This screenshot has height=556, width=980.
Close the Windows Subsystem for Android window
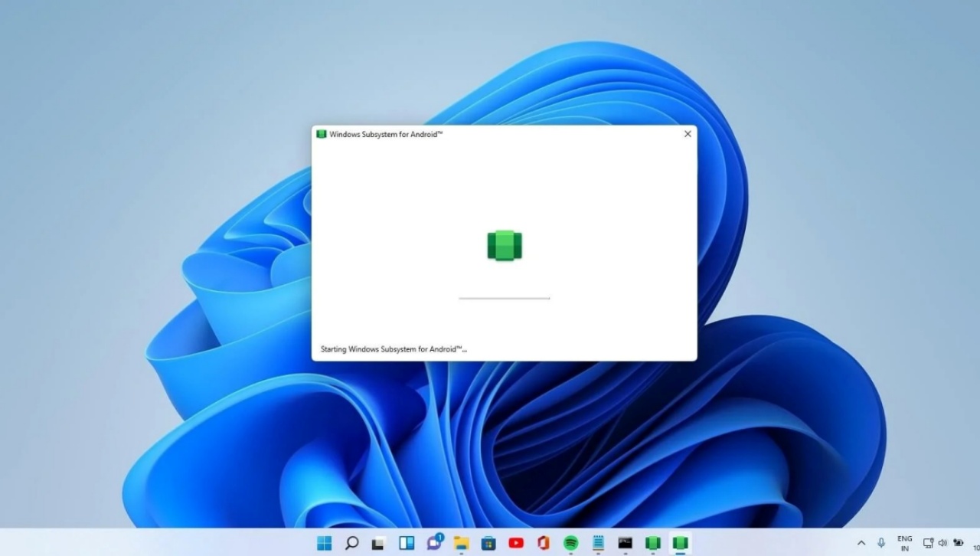[688, 134]
